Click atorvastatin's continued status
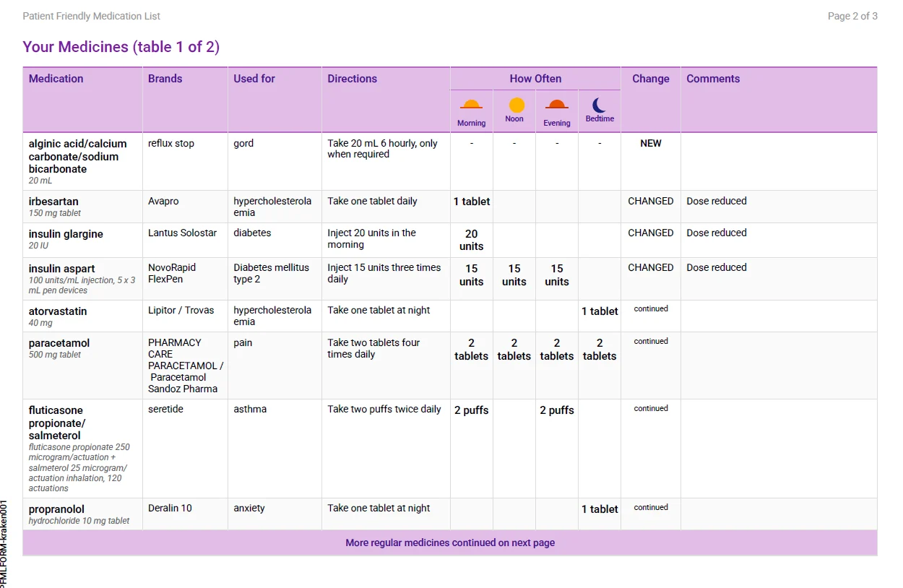The height and width of the screenshot is (588, 903). (x=651, y=308)
